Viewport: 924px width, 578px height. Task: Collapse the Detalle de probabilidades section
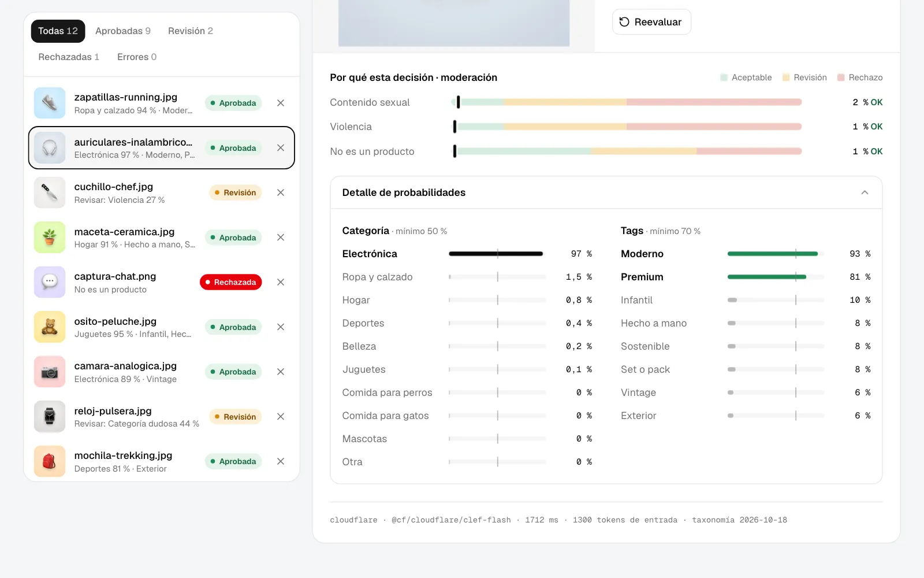(x=865, y=192)
